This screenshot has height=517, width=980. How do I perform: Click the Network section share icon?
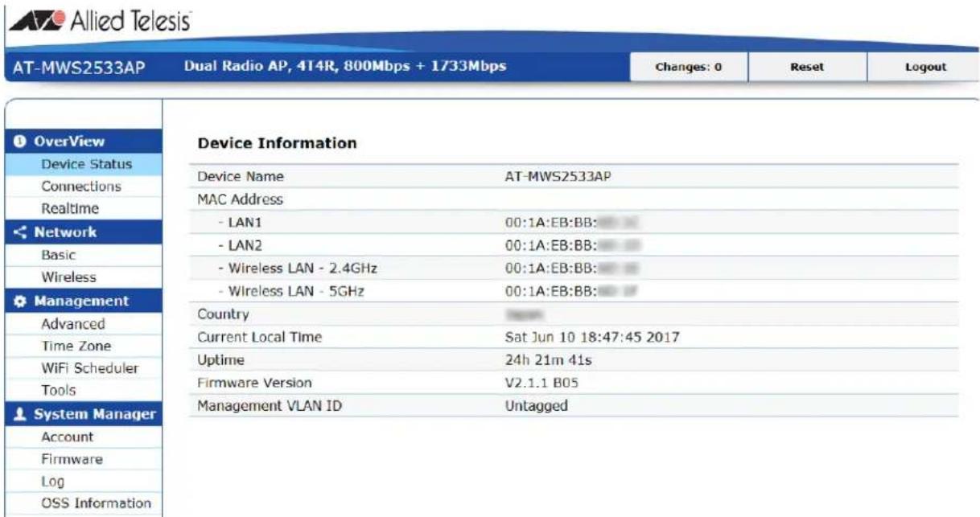19,232
